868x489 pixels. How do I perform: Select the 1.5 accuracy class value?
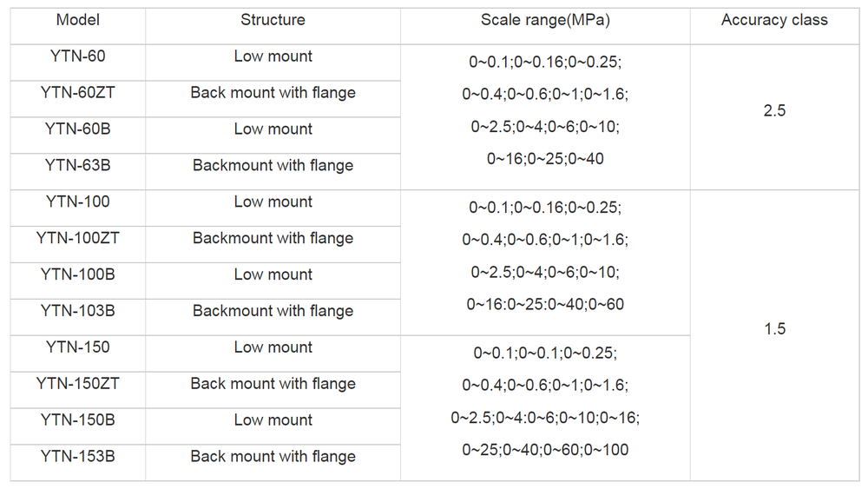coord(774,329)
